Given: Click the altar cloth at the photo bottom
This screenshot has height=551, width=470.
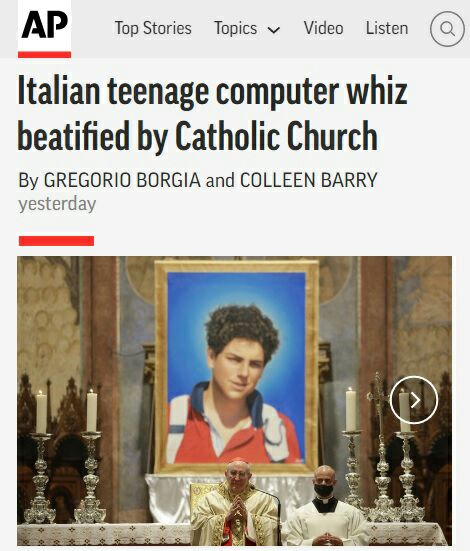Looking at the screenshot, I should [232, 534].
